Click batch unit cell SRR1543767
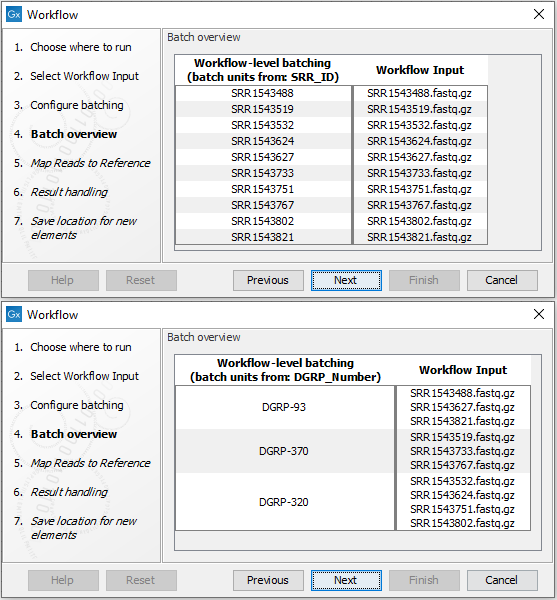The height and width of the screenshot is (600, 557). [x=263, y=205]
